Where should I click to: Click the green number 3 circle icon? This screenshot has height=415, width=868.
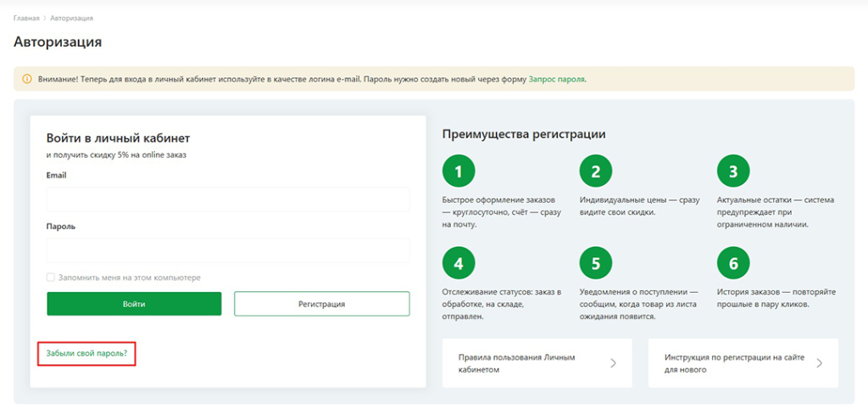point(733,171)
